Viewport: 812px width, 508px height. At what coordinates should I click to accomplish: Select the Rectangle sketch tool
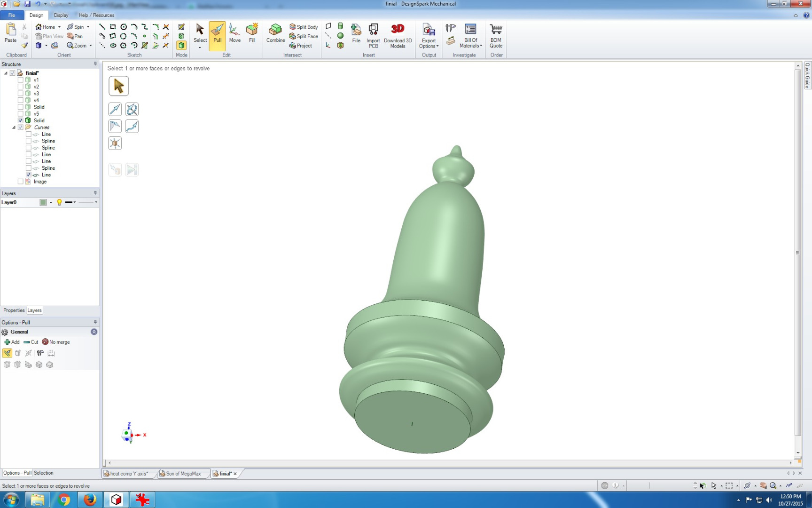click(x=113, y=27)
